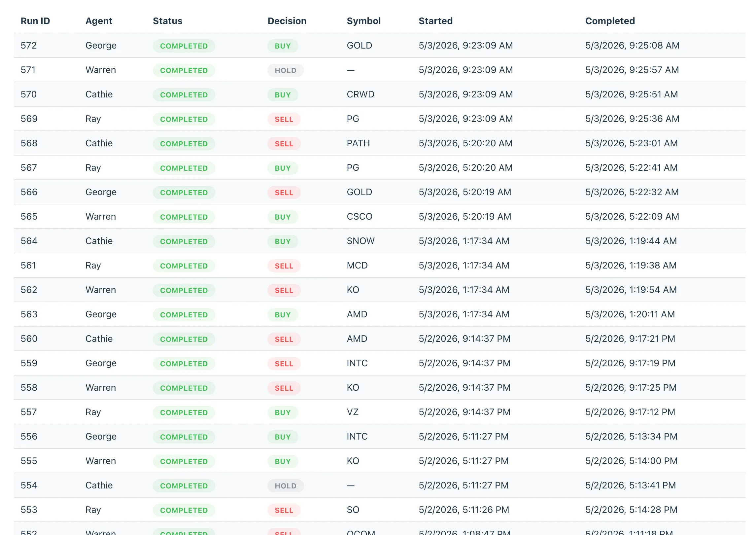Click Cathie in run 560 row

tap(99, 339)
